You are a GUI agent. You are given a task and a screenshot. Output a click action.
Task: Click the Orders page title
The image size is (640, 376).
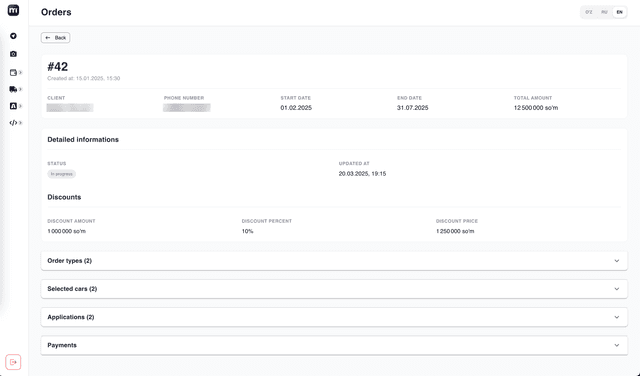tap(56, 12)
